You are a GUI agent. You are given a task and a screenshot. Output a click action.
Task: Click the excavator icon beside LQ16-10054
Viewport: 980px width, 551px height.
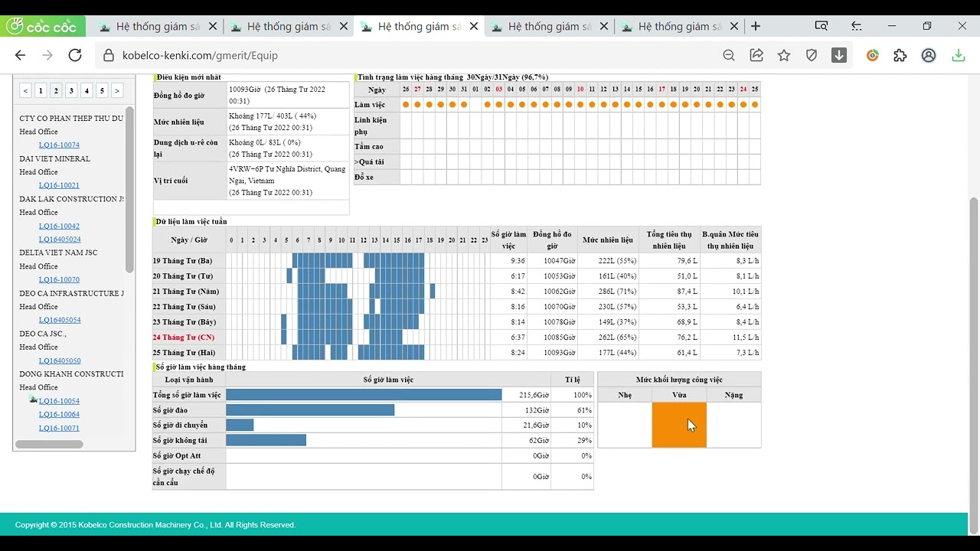click(x=33, y=399)
